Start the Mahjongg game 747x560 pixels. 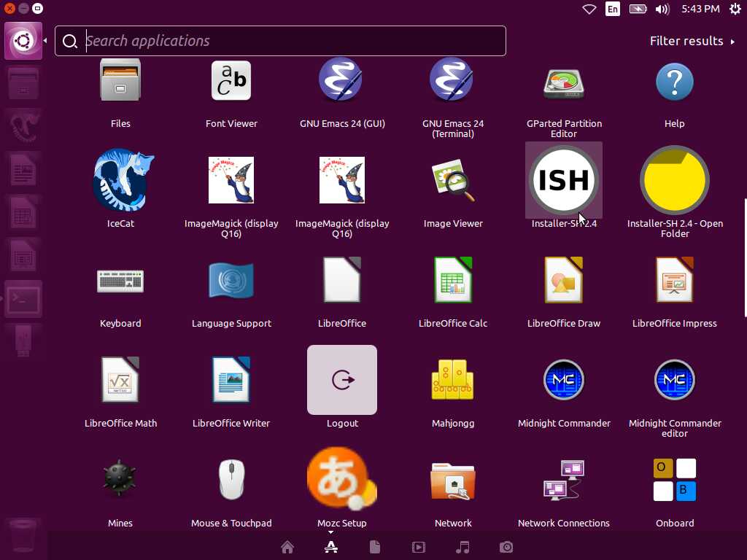coord(452,380)
